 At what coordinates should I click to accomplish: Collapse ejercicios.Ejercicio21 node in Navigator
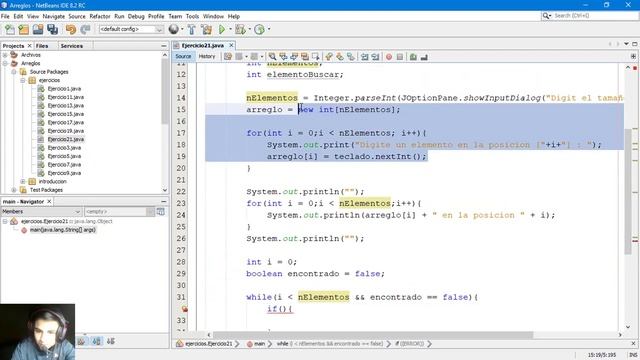click(x=5, y=221)
